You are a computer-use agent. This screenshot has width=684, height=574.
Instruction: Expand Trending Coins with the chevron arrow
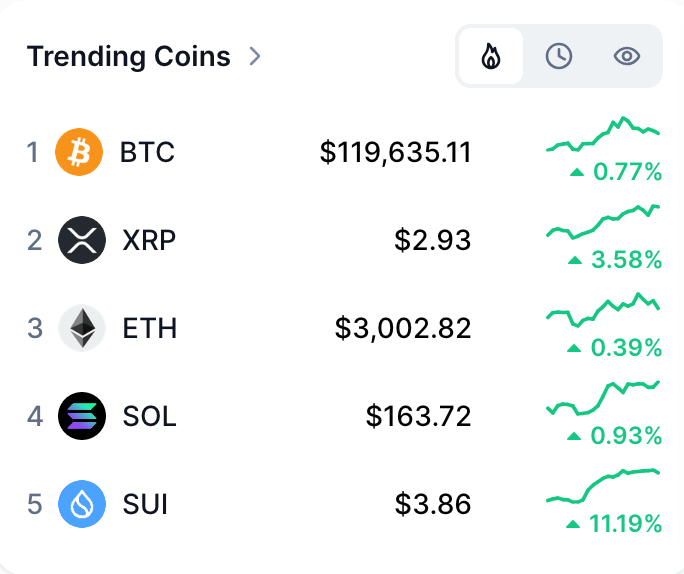tap(255, 56)
